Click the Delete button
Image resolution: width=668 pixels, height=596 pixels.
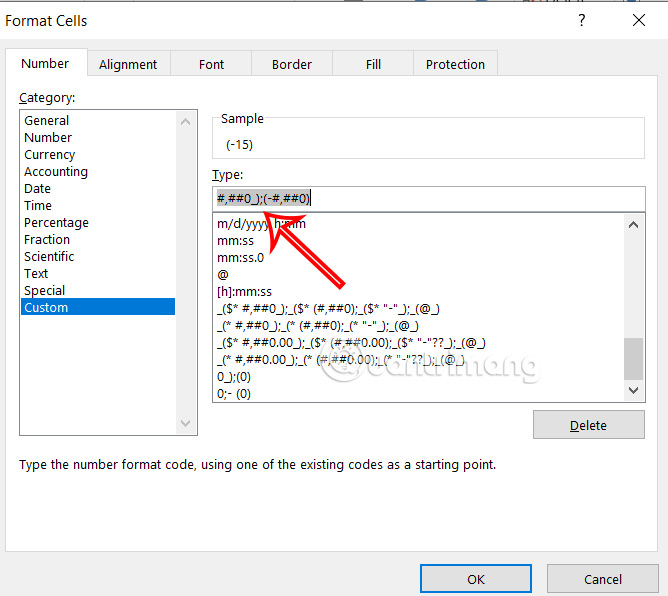589,425
